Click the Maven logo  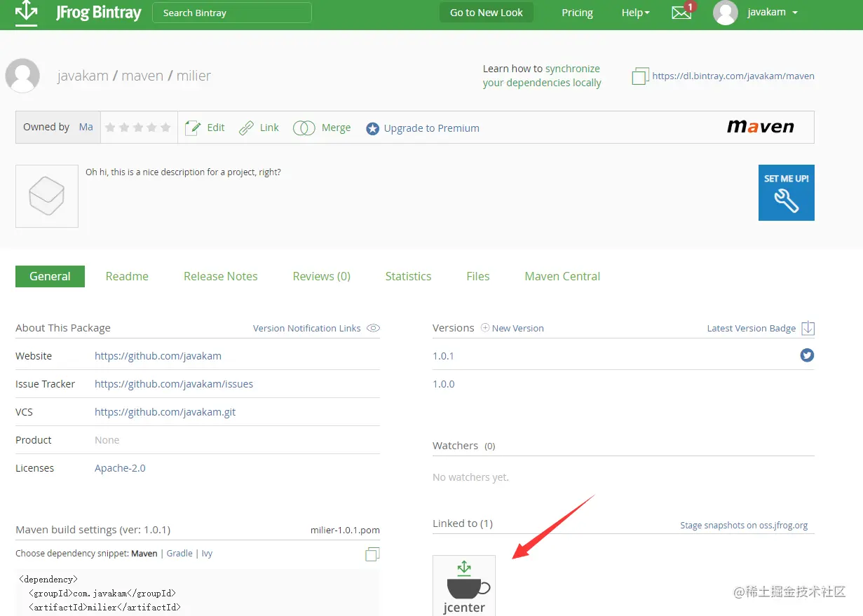pyautogui.click(x=761, y=127)
